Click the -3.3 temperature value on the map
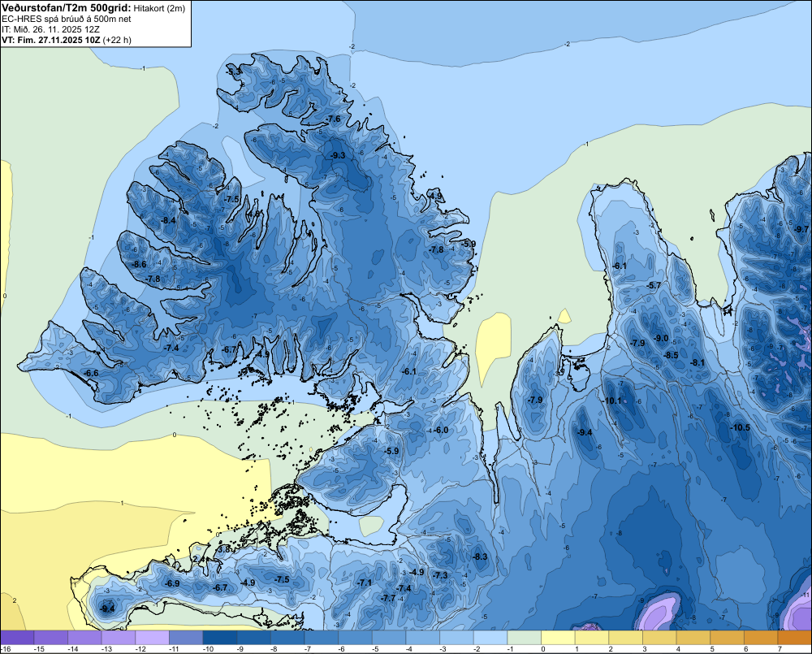 click(234, 71)
